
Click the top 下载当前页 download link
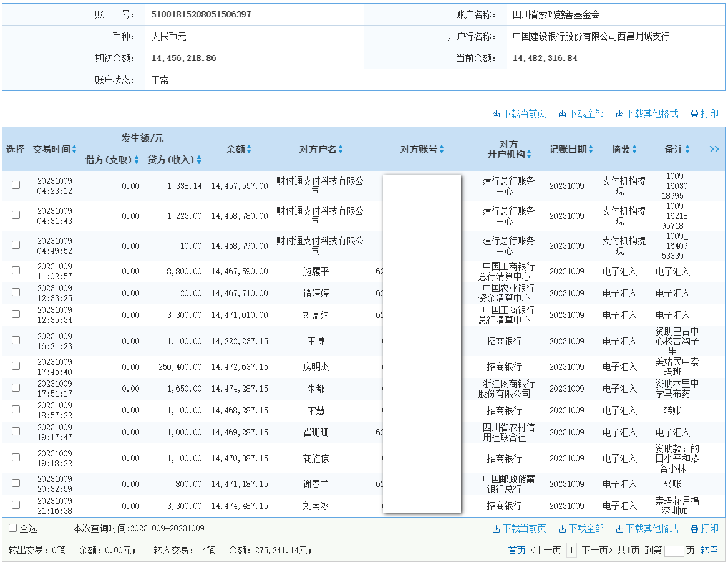pyautogui.click(x=519, y=113)
